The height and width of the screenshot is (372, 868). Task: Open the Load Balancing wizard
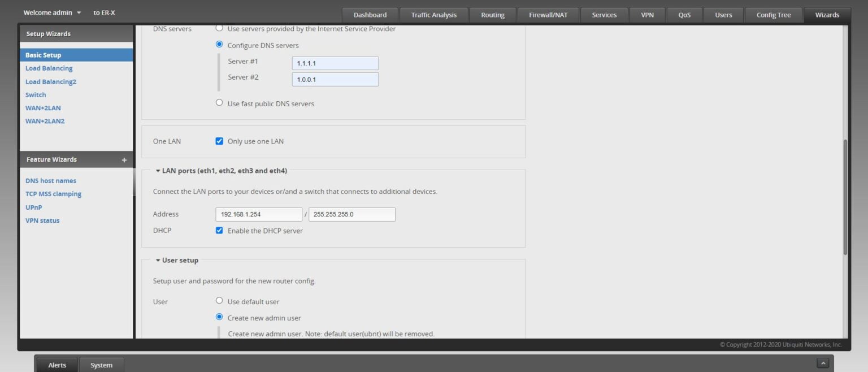pyautogui.click(x=49, y=68)
